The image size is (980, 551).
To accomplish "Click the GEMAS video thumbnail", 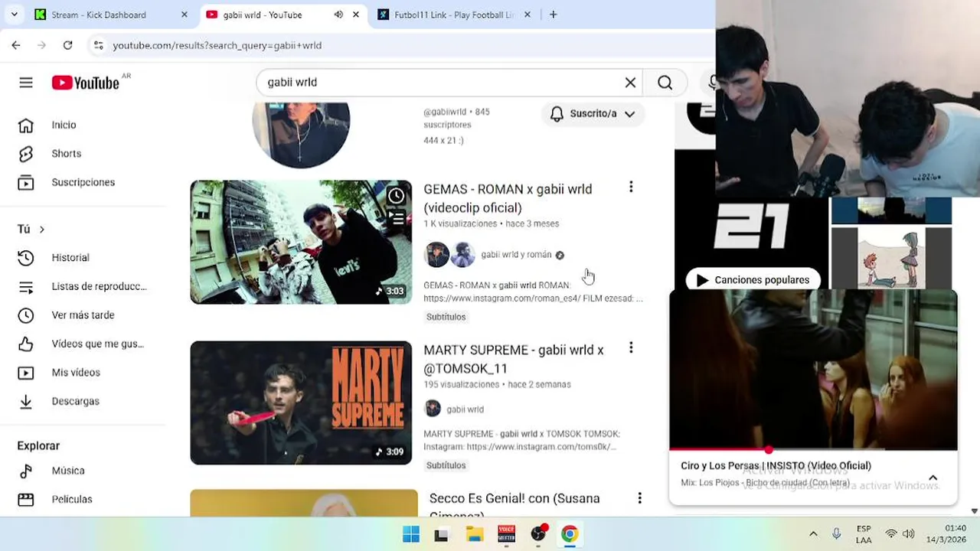I will coord(301,242).
